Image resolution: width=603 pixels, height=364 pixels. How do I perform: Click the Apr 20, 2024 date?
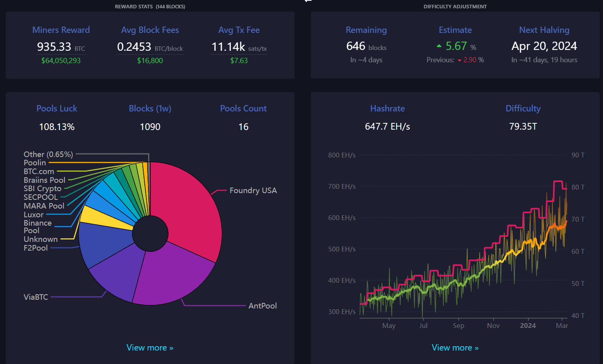pyautogui.click(x=544, y=46)
